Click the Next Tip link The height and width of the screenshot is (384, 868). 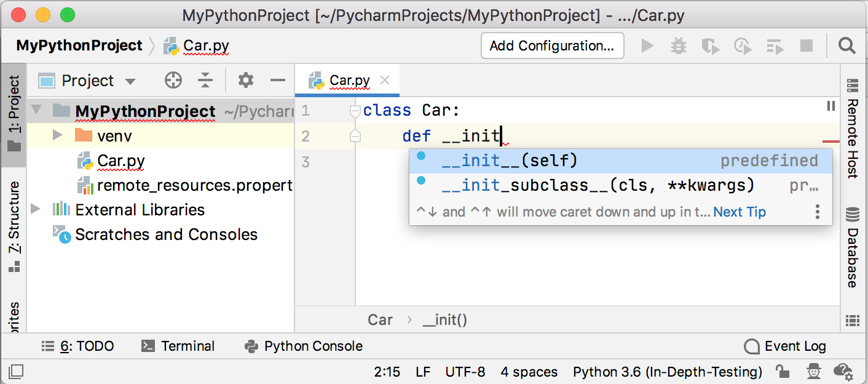coord(740,212)
